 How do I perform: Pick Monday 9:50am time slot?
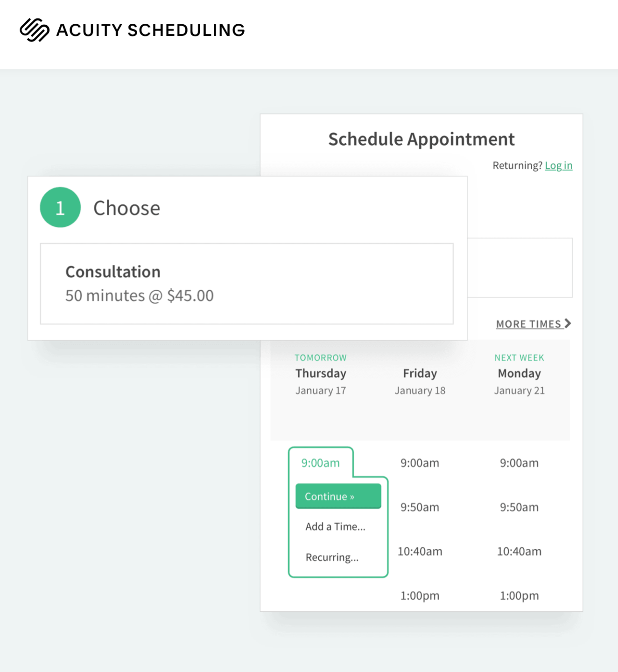(520, 507)
